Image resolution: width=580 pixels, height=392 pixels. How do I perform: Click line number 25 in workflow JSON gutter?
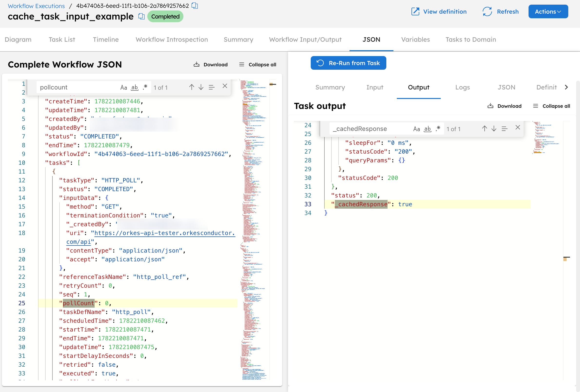[22, 303]
